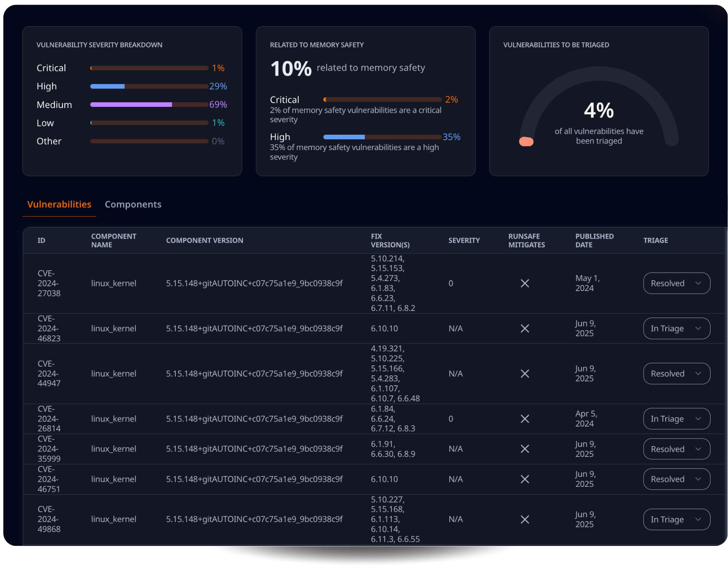Image resolution: width=728 pixels, height=582 pixels.
Task: Click the RunSafe Mitigates X for CVE-2024-49868
Action: 525,519
